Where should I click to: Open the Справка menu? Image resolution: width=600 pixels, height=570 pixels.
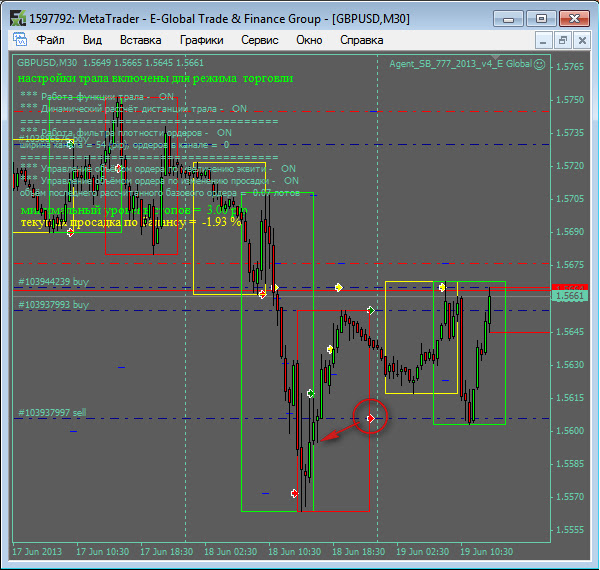pyautogui.click(x=362, y=40)
